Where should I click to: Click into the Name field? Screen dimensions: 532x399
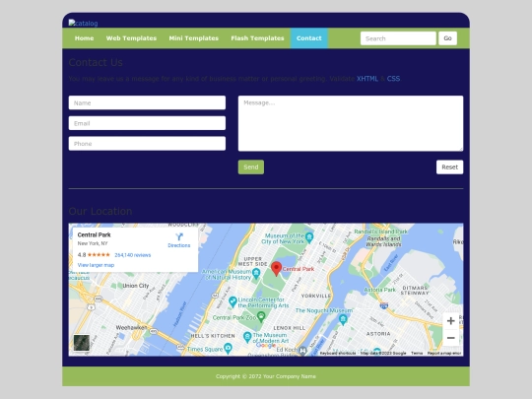147,102
